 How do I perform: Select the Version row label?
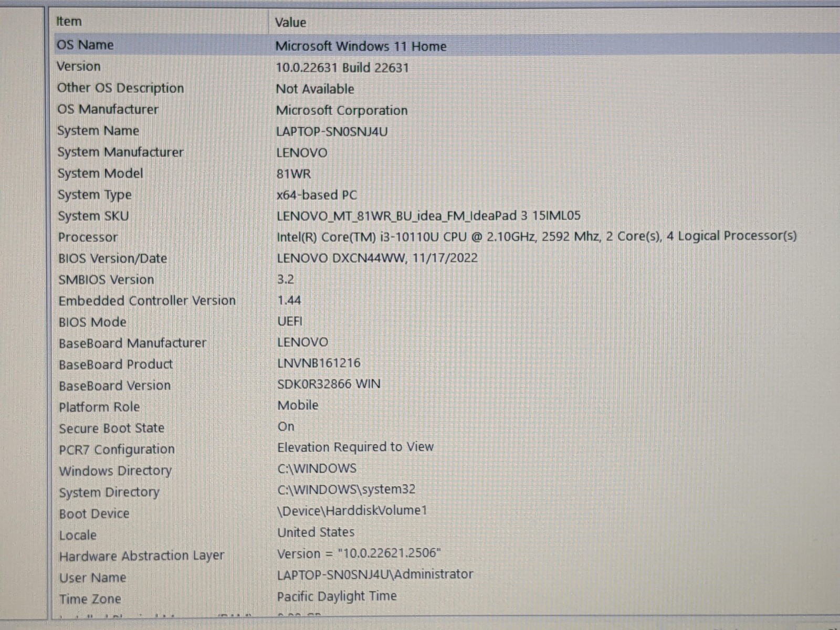[x=79, y=66]
